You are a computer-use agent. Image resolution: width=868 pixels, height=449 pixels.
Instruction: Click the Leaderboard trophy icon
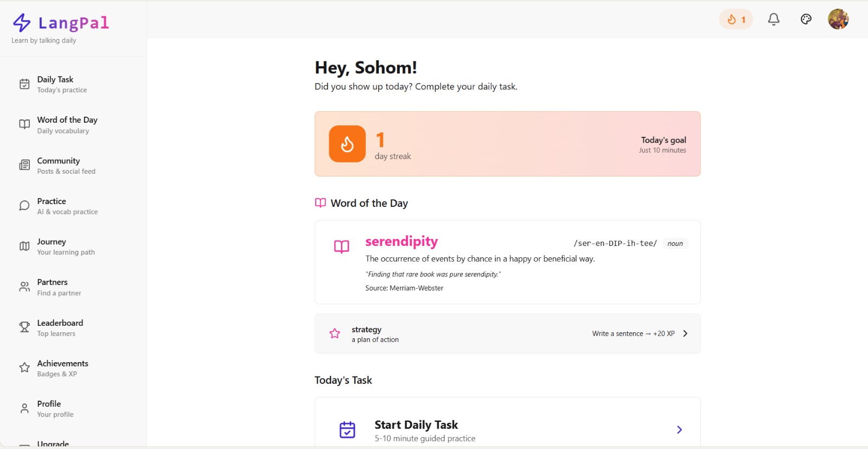[x=24, y=327]
